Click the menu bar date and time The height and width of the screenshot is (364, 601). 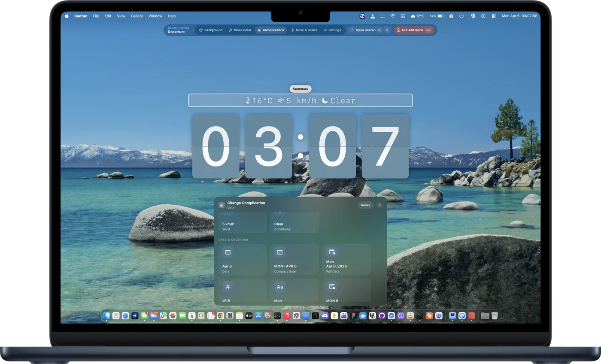pyautogui.click(x=519, y=16)
